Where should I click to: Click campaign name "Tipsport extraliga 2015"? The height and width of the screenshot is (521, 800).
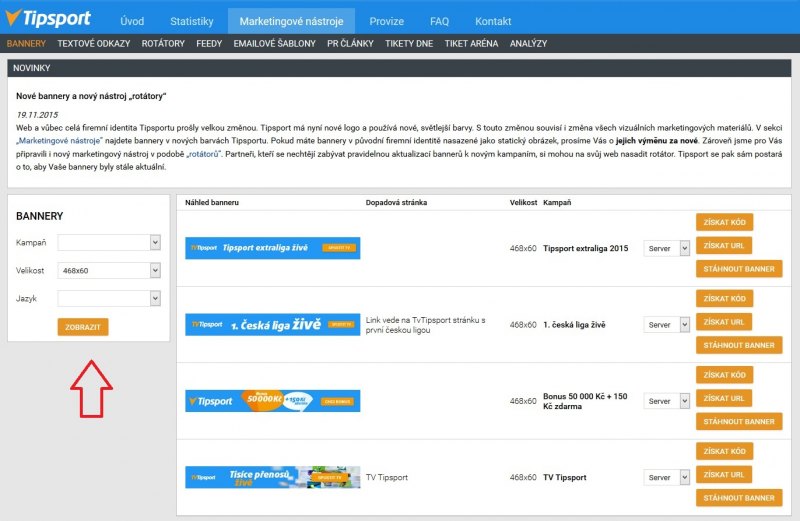(x=586, y=249)
